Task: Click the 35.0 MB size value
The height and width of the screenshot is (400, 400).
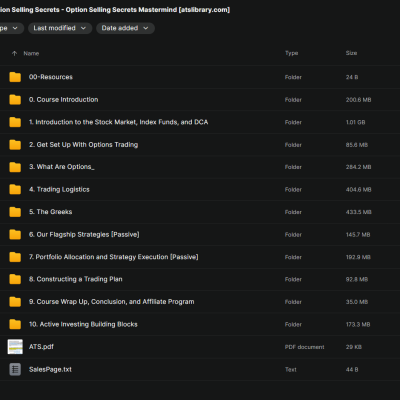Action: [357, 302]
